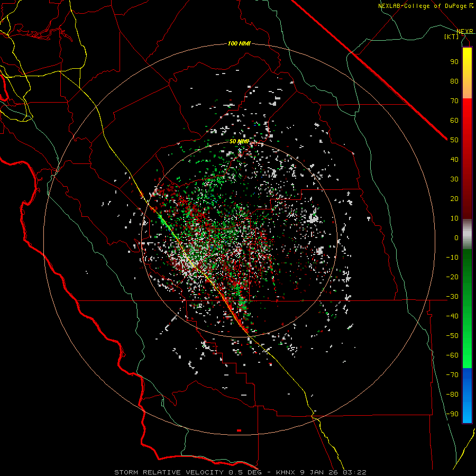476x476 pixels.
Task: Click the -70 value on the velocity scale
Action: tap(452, 375)
